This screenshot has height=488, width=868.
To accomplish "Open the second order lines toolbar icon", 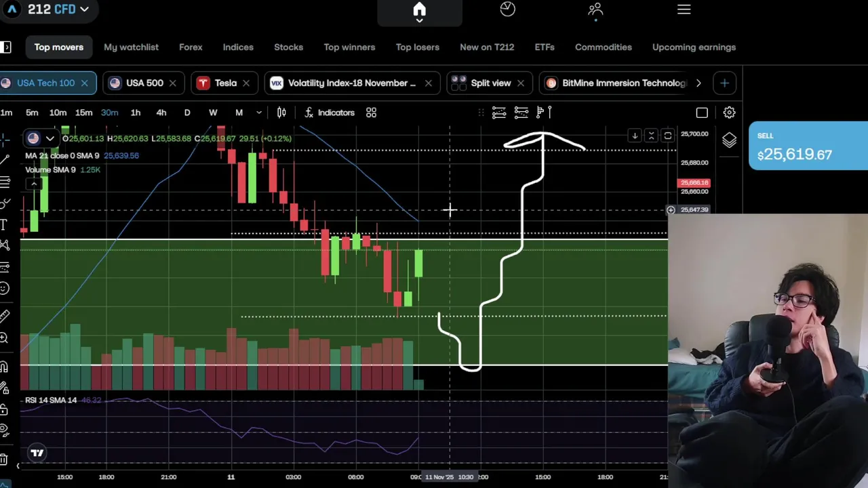I will (521, 113).
